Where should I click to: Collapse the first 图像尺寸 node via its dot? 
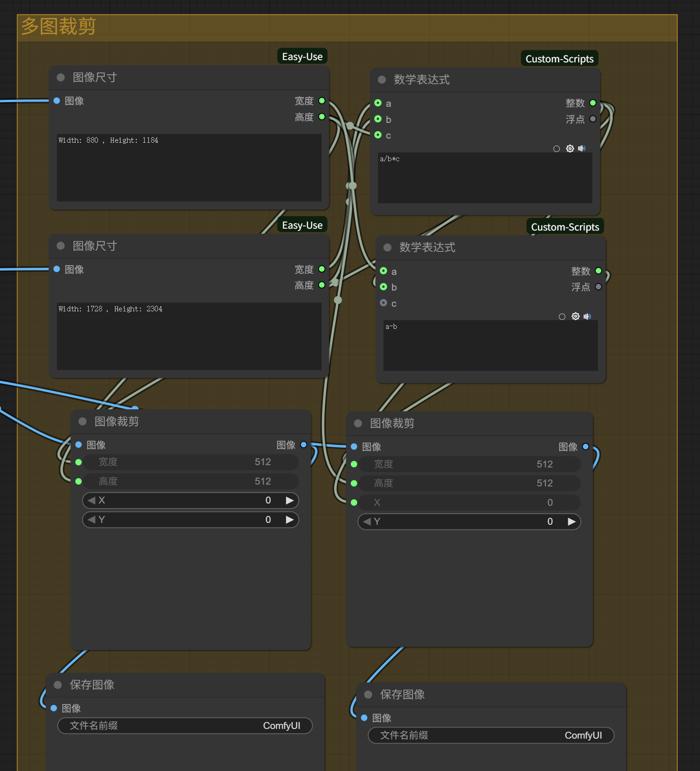coord(61,78)
